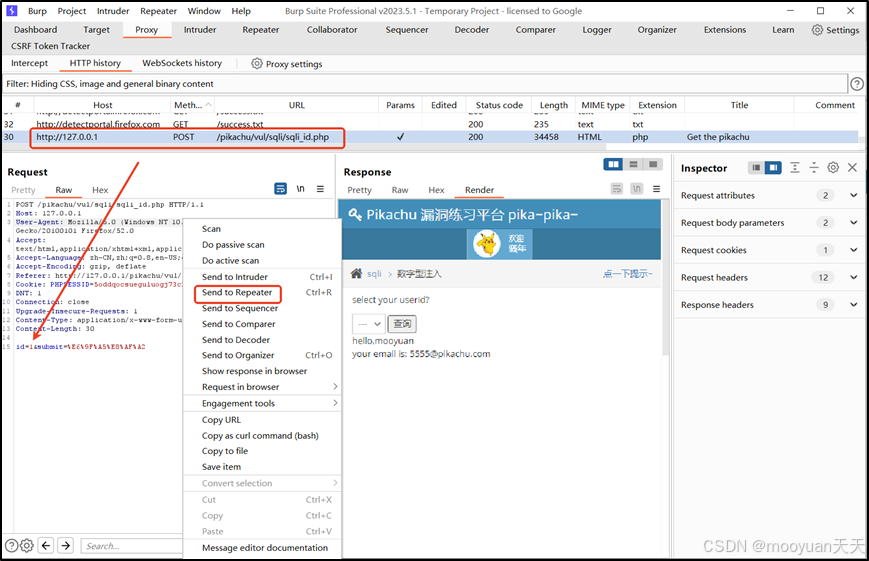The width and height of the screenshot is (869, 561).
Task: Open Engagement tools submenu
Action: click(262, 404)
